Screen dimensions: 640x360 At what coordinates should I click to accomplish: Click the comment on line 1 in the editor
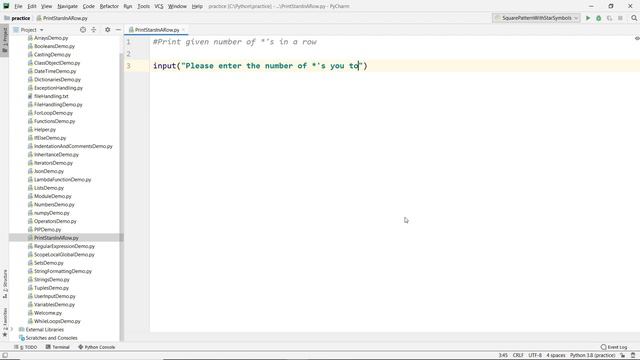point(235,42)
